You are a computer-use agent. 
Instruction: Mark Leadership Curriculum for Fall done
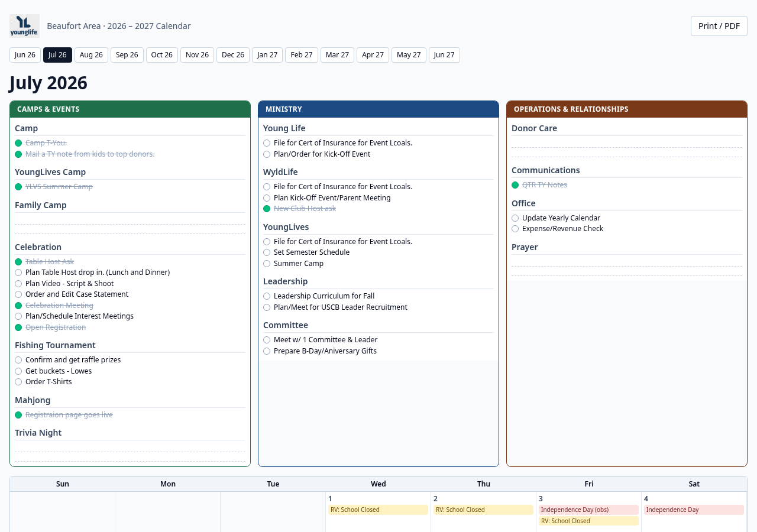tap(267, 296)
